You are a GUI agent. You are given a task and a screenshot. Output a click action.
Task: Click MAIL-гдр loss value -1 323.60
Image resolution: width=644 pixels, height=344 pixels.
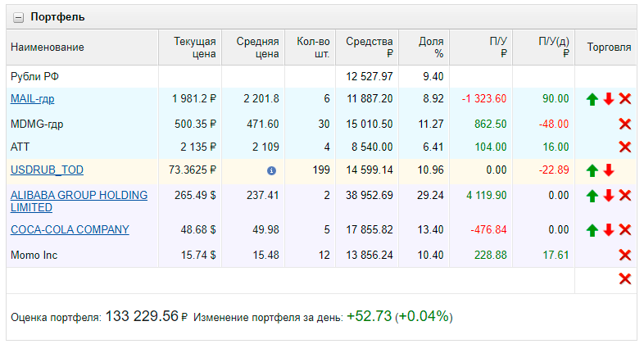tap(484, 99)
